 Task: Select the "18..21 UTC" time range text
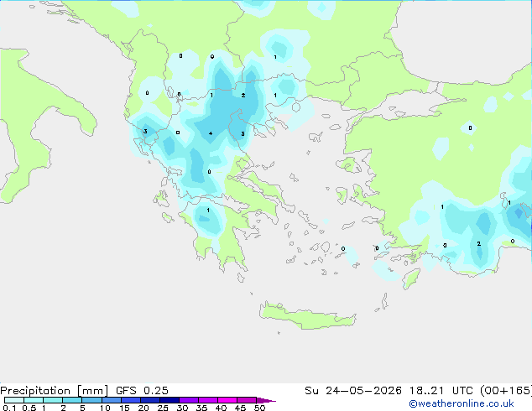pos(441,391)
